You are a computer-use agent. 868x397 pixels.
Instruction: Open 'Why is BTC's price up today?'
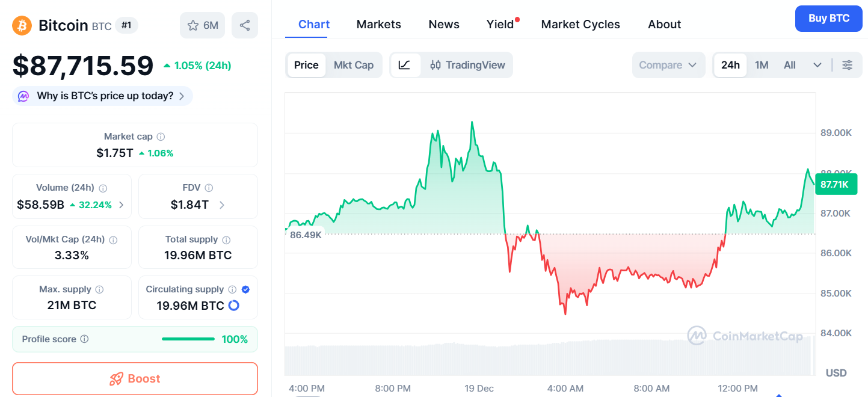103,96
